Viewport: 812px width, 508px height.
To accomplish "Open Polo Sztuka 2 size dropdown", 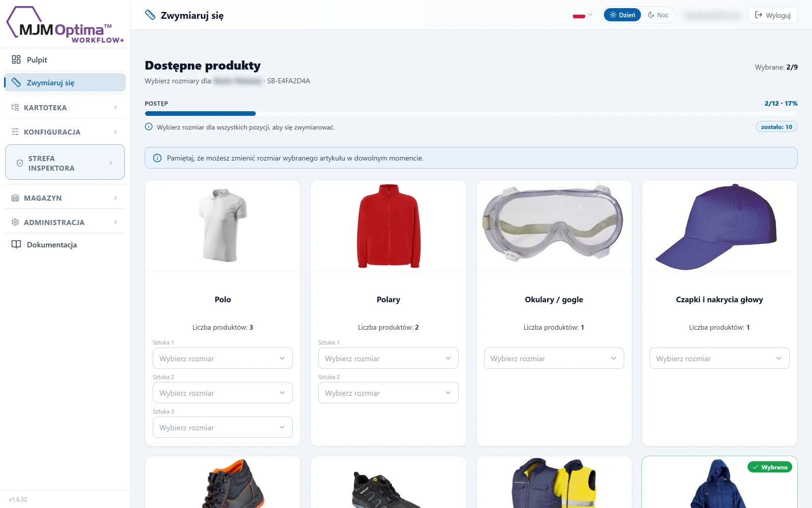I will (x=223, y=393).
